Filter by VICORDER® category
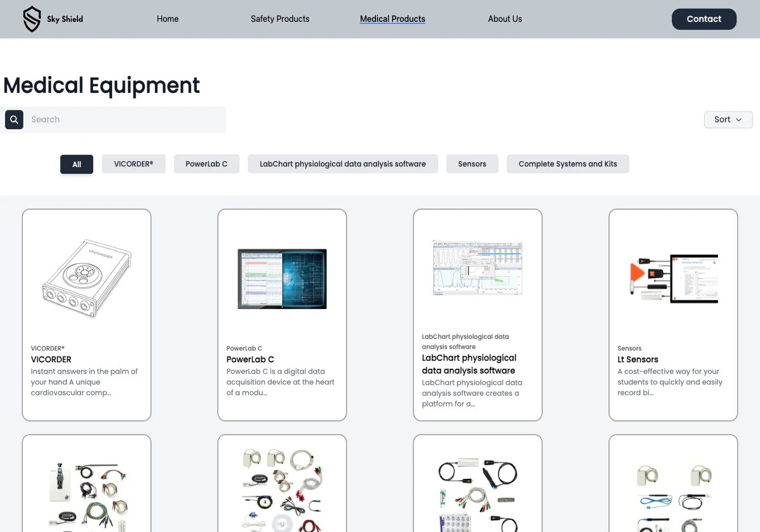The height and width of the screenshot is (532, 760). coord(134,164)
